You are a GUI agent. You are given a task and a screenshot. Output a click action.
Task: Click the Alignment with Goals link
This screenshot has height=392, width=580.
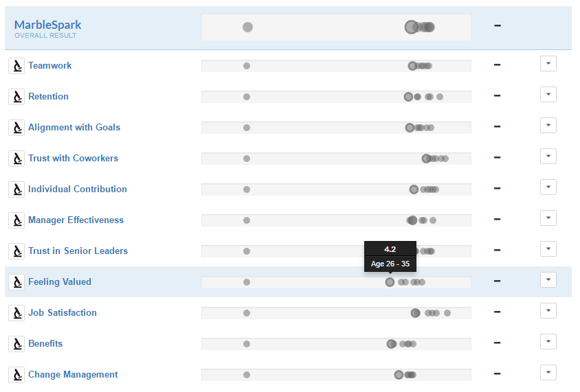tap(74, 127)
